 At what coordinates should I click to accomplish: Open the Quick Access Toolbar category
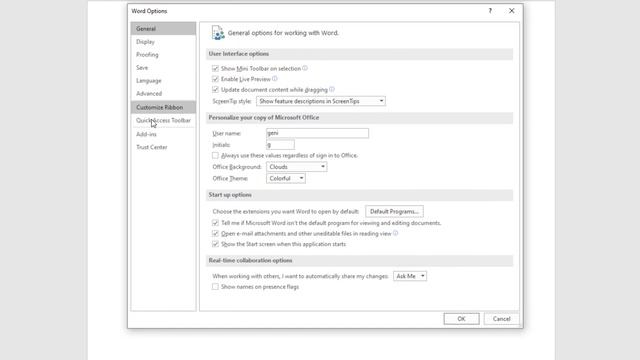(x=163, y=120)
